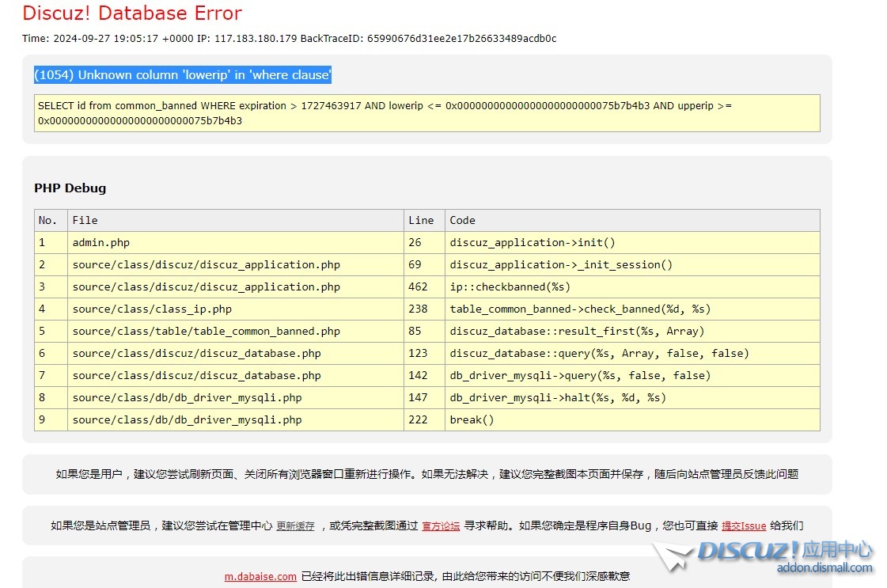This screenshot has height=588, width=887.
Task: Click discuz_application.php in row 2
Action: (236, 264)
